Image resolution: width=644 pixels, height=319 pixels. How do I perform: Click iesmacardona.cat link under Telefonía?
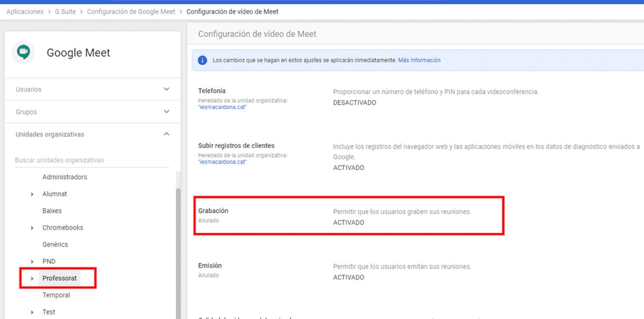click(222, 107)
